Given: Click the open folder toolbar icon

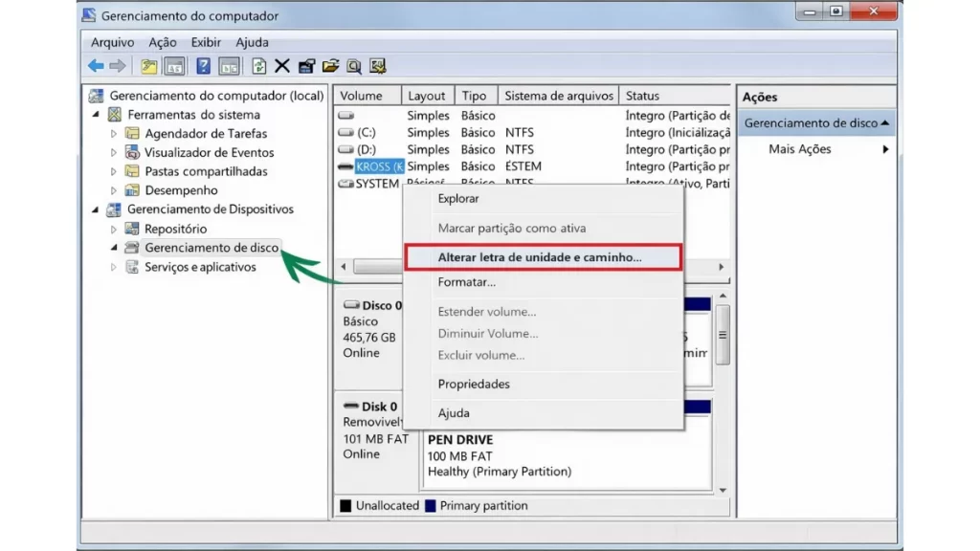Looking at the screenshot, I should (x=331, y=66).
